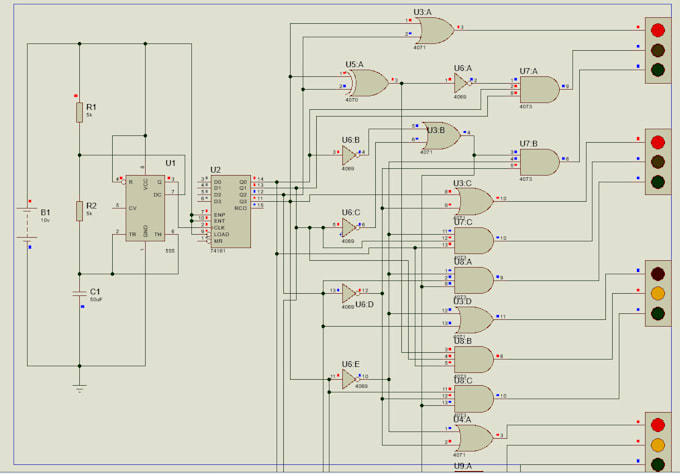Viewport: 680px width, 474px height.
Task: Select the U6:B inverter
Action: (350, 155)
